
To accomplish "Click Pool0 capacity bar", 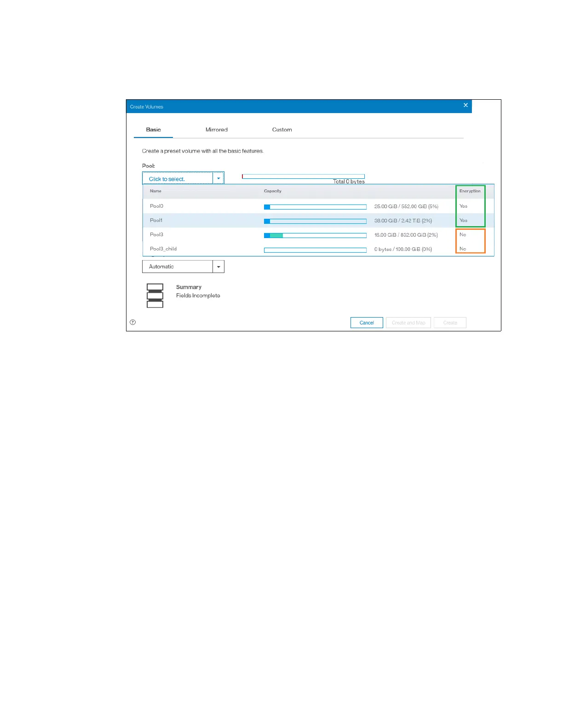I will (315, 207).
